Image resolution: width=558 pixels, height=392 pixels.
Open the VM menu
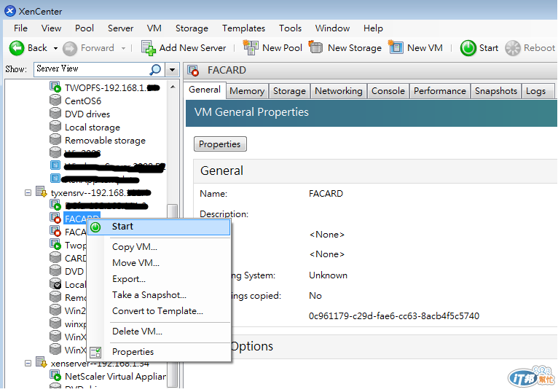(x=154, y=28)
